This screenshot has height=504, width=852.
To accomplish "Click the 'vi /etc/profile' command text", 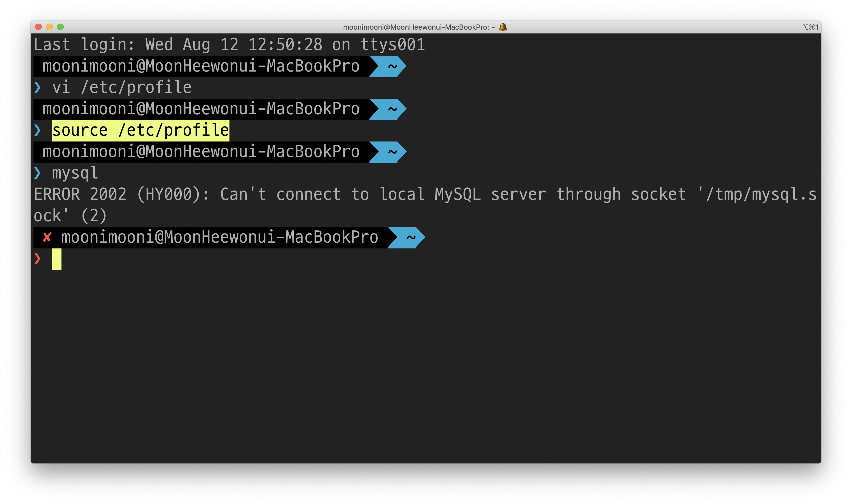I will (122, 88).
